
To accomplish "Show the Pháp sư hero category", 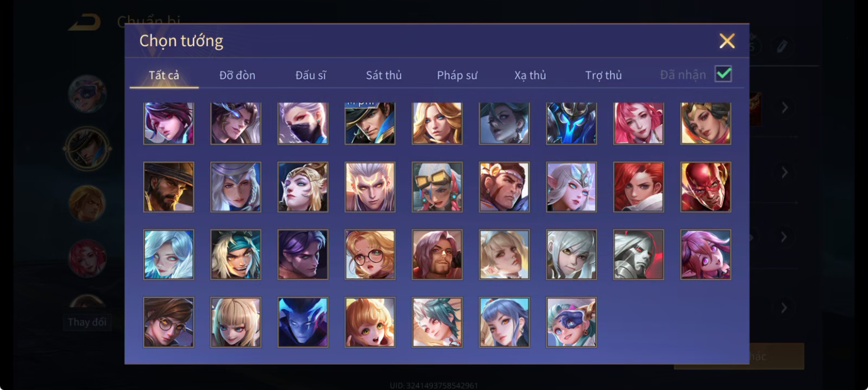I will 457,75.
